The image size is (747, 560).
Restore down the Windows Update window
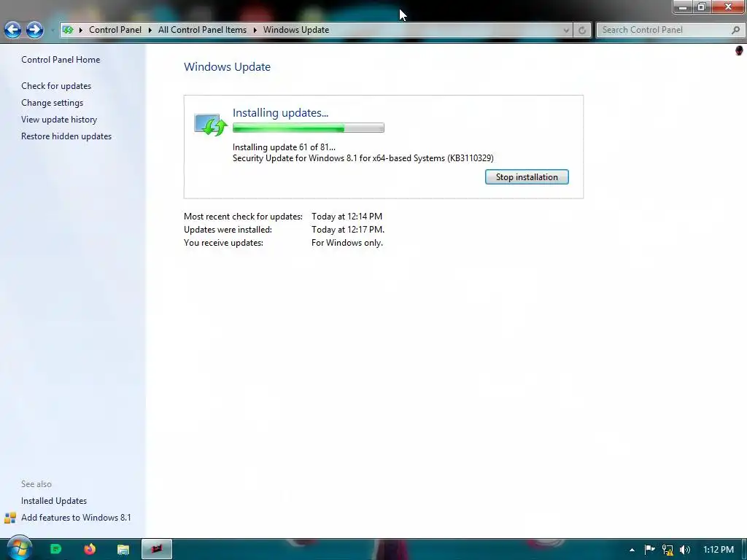pos(701,7)
